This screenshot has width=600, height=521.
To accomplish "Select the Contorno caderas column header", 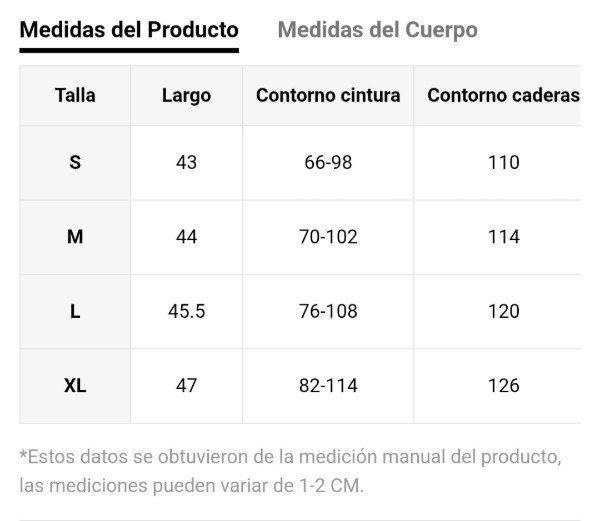I will 503,96.
